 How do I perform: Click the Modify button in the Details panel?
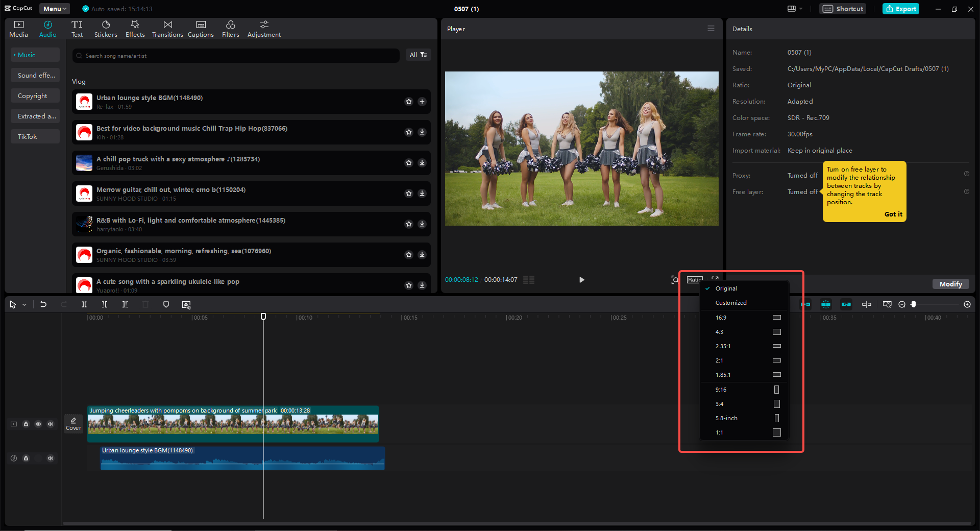point(950,284)
